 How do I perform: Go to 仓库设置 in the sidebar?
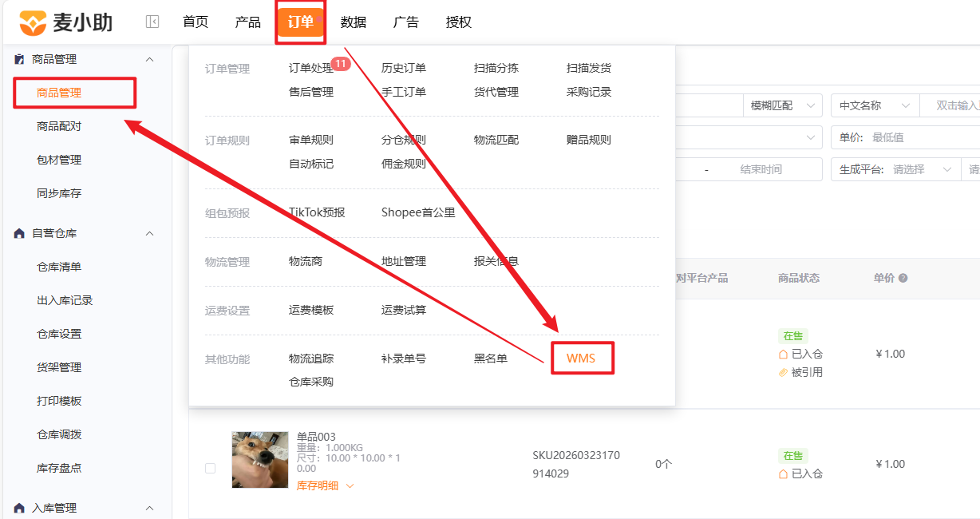pyautogui.click(x=59, y=334)
